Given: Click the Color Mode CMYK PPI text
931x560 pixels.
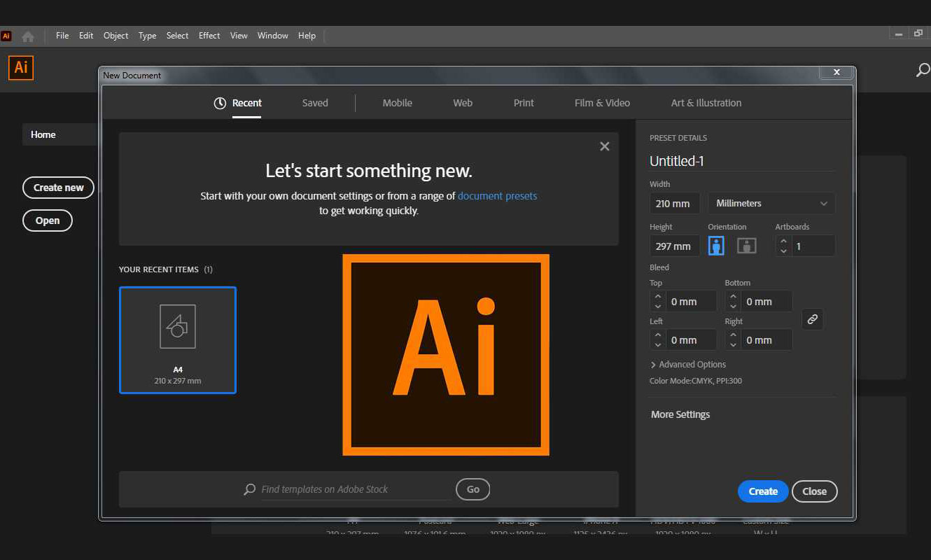Looking at the screenshot, I should pyautogui.click(x=696, y=381).
